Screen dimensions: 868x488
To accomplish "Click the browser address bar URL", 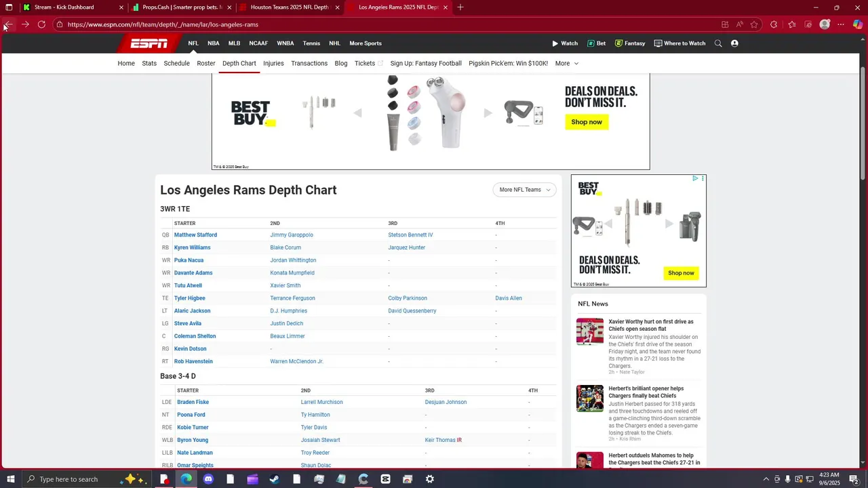I will point(163,24).
